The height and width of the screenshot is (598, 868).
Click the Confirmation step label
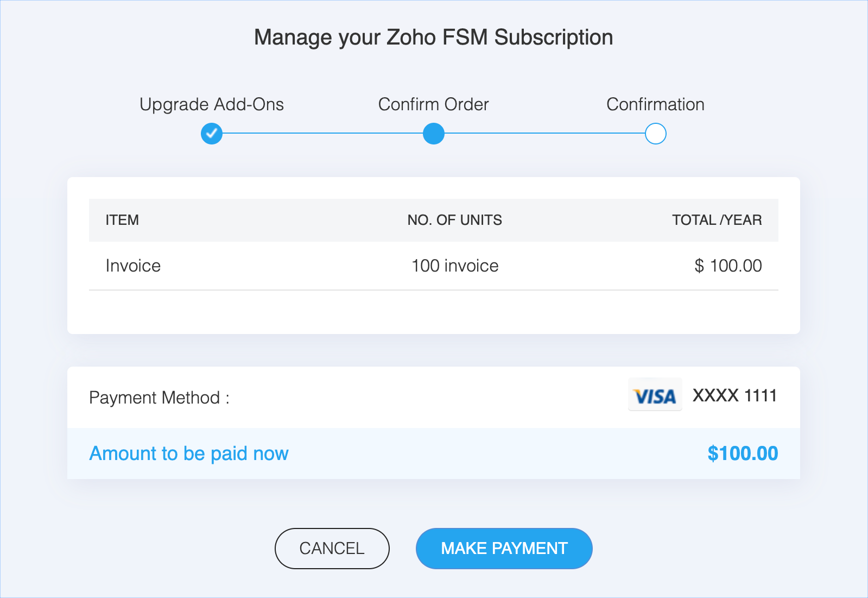click(x=655, y=104)
